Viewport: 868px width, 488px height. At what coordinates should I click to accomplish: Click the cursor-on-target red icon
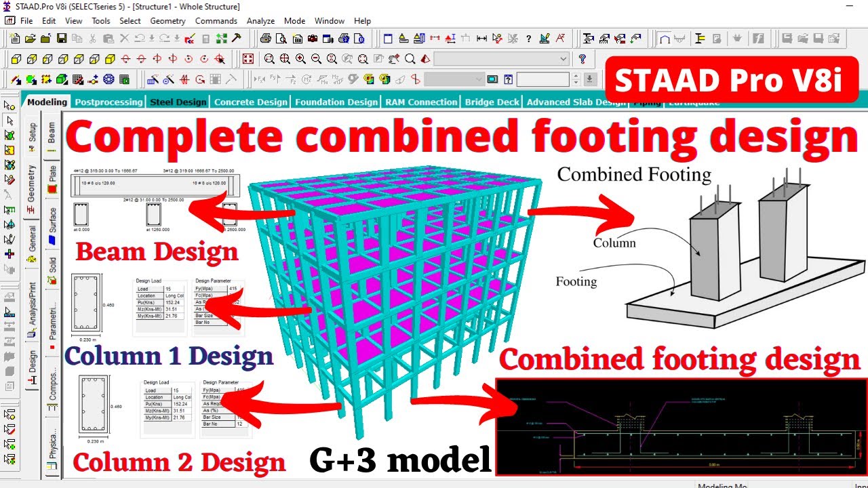(x=220, y=59)
